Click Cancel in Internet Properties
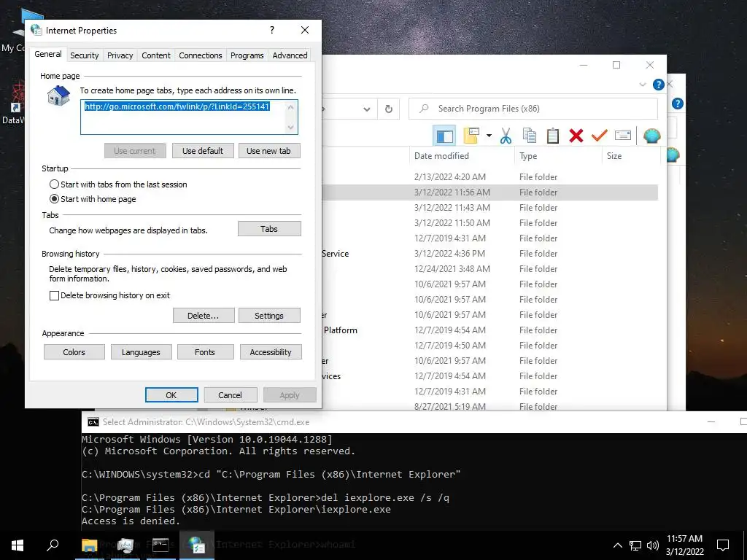The height and width of the screenshot is (560, 747). point(230,395)
